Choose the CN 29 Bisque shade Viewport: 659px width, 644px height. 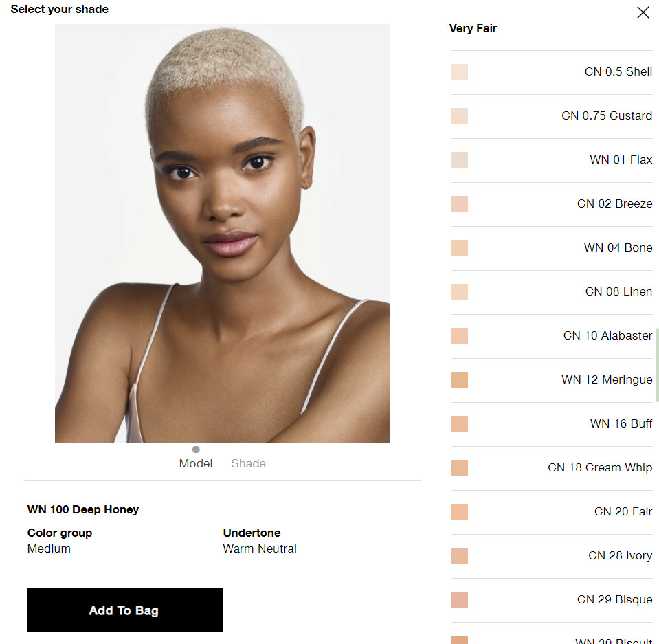point(551,600)
